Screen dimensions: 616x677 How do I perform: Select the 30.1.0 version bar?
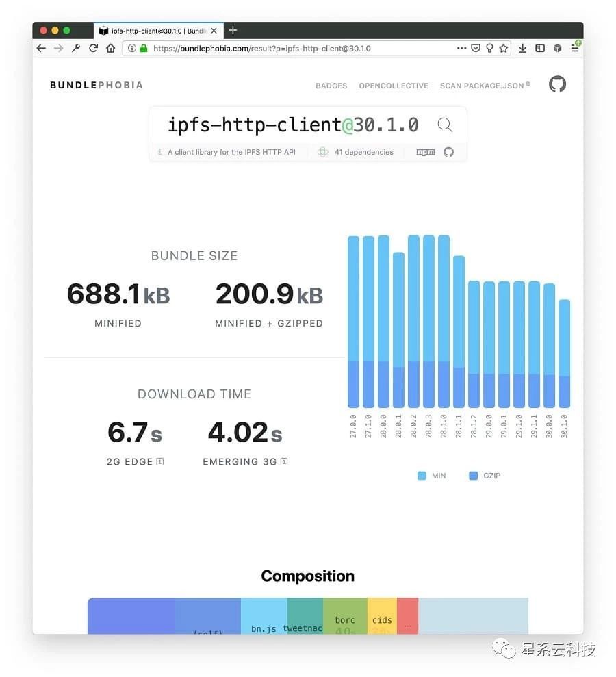tap(564, 353)
